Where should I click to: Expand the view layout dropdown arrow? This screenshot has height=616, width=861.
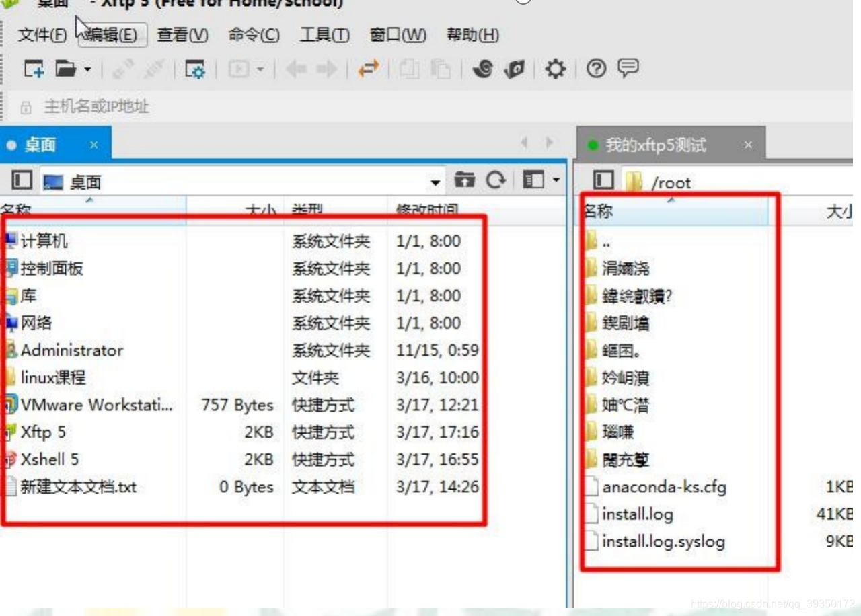point(556,180)
